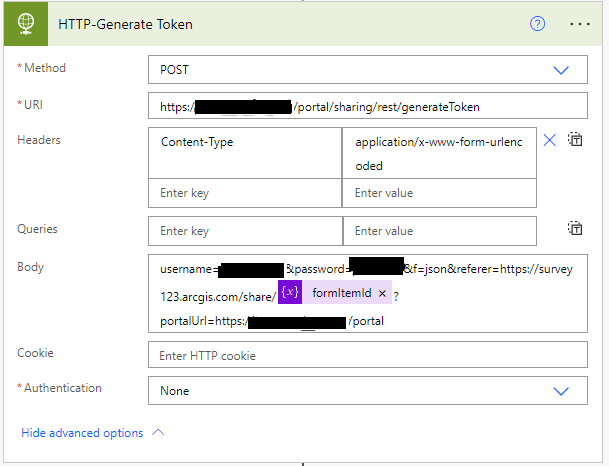Click the HTTP globe action icon
The width and height of the screenshot is (609, 466).
22,25
